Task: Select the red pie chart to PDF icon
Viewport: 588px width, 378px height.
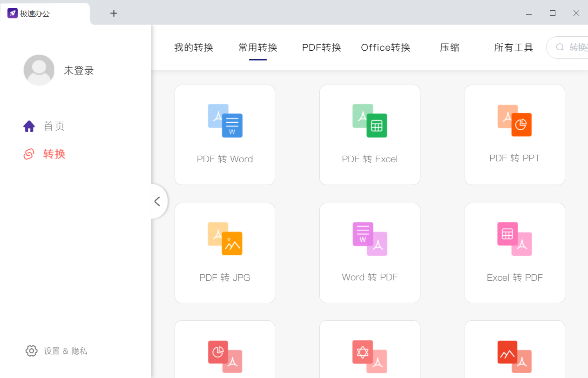Action: click(x=225, y=357)
